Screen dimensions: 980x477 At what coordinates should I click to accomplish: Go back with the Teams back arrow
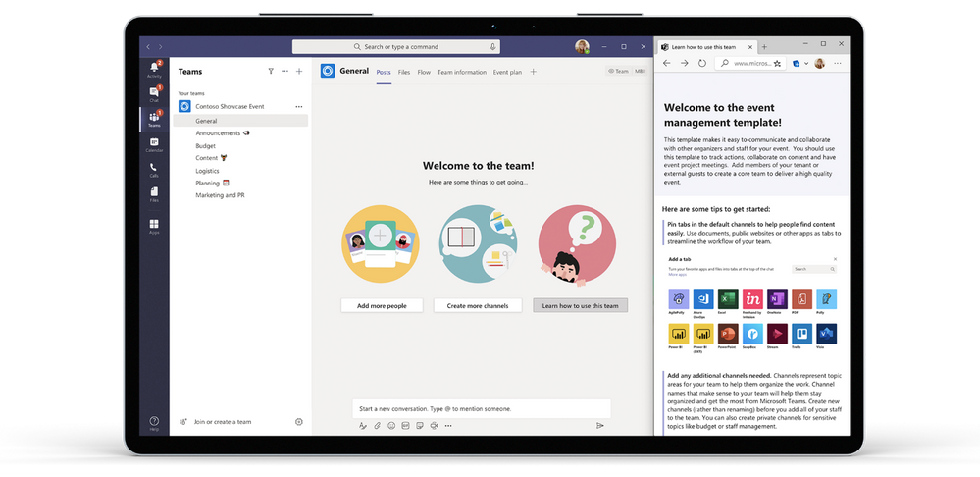tap(148, 47)
